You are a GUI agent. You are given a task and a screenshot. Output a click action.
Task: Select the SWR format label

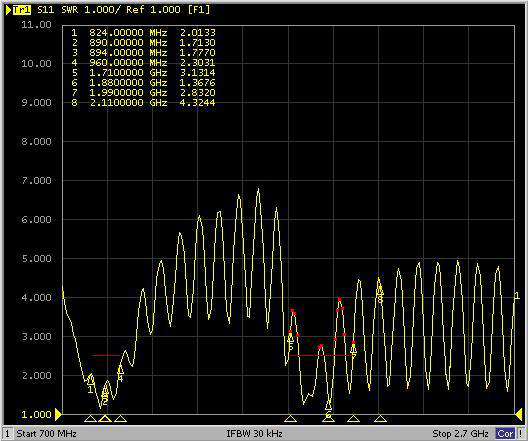[x=70, y=9]
